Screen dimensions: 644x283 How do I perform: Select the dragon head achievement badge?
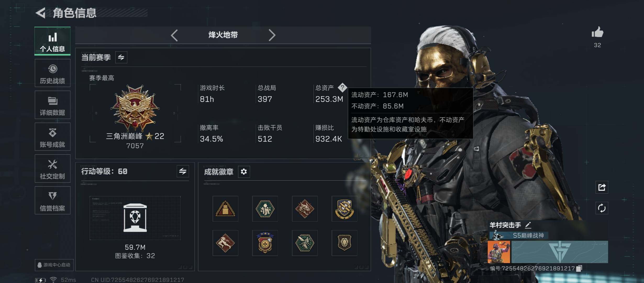305,209
